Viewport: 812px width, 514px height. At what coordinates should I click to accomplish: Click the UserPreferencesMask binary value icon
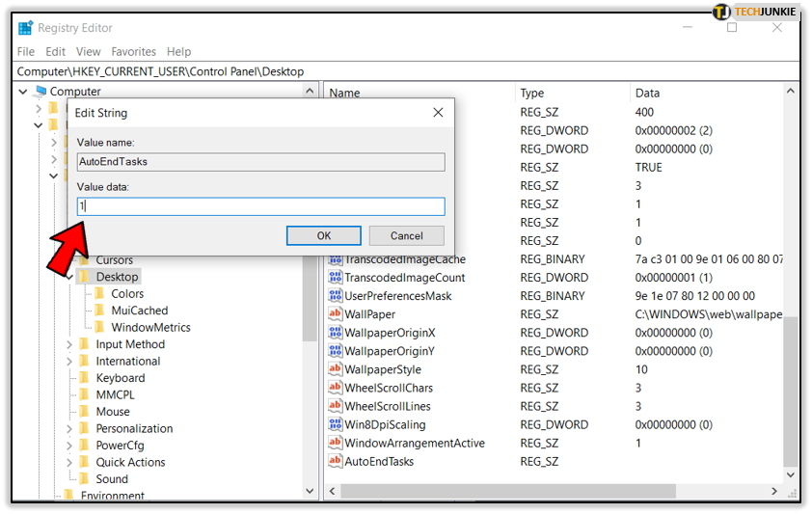[335, 295]
